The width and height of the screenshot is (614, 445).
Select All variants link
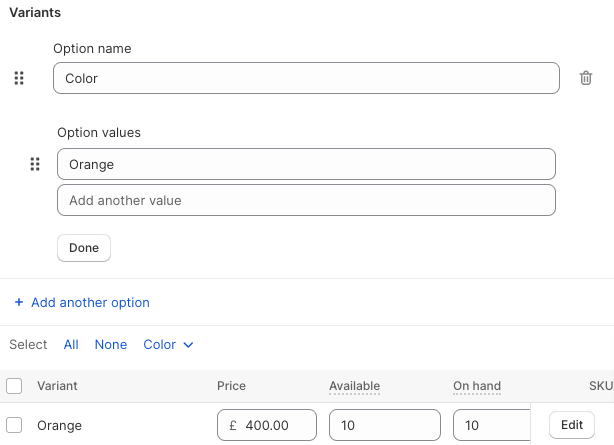tap(71, 344)
